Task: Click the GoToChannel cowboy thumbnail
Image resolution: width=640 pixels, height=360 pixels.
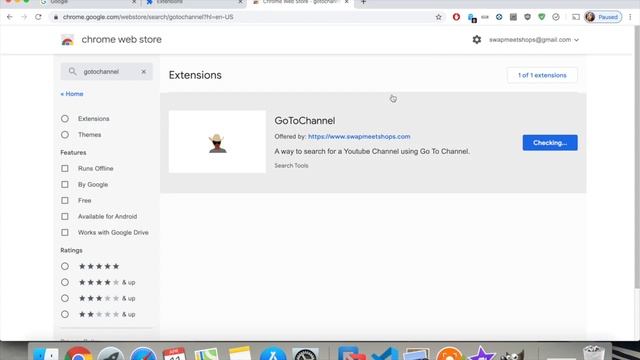Action: pyautogui.click(x=217, y=142)
